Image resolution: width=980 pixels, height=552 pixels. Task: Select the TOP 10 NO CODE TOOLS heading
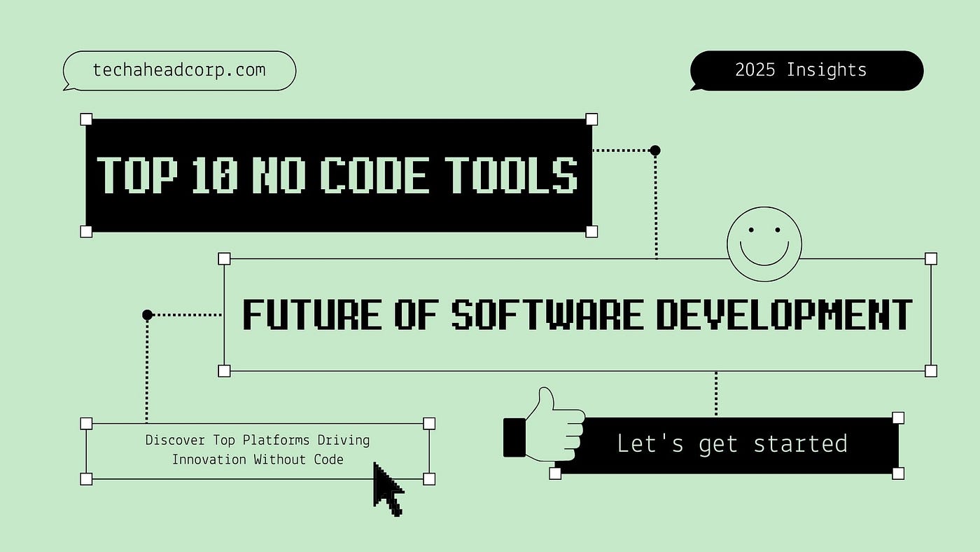click(339, 175)
